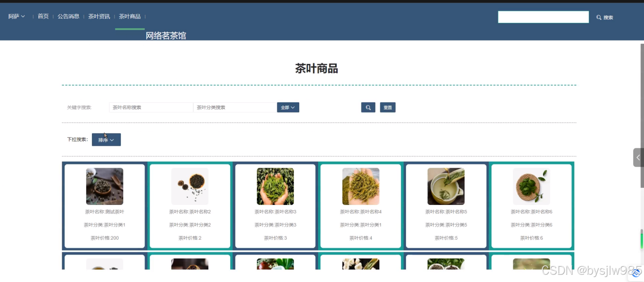Click the top header search input box
Viewport: 644px width, 282px height.
point(543,17)
